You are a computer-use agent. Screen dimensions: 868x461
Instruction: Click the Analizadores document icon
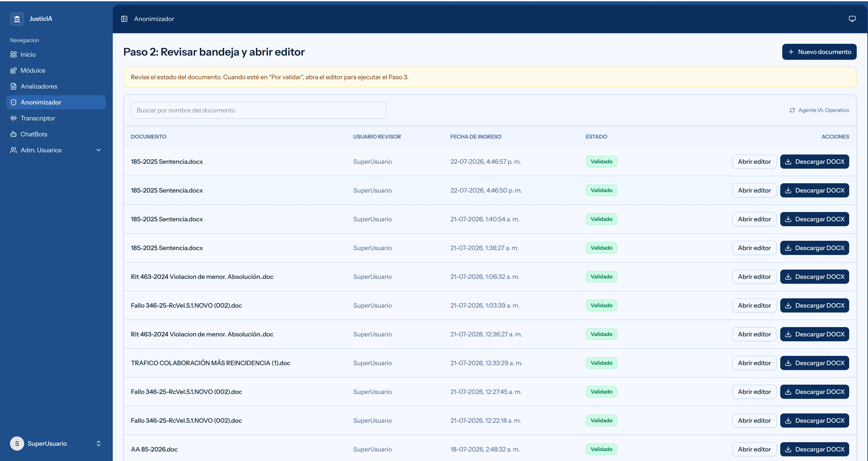(x=14, y=87)
